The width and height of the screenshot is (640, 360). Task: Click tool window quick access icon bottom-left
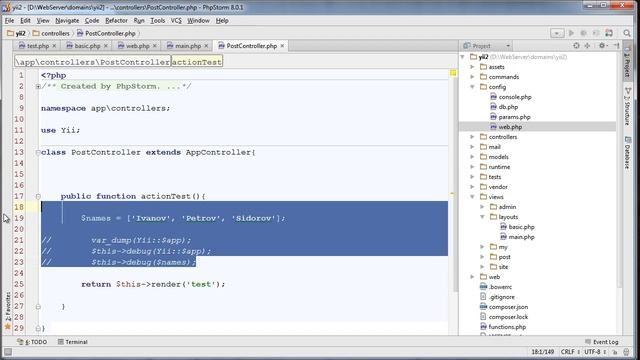point(8,352)
